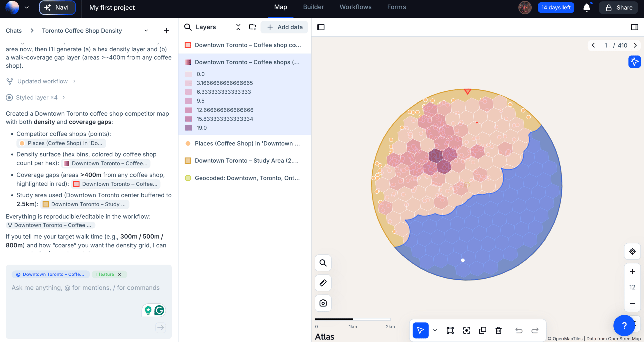Select the measure ruler tool
The height and width of the screenshot is (342, 644).
[x=323, y=283]
